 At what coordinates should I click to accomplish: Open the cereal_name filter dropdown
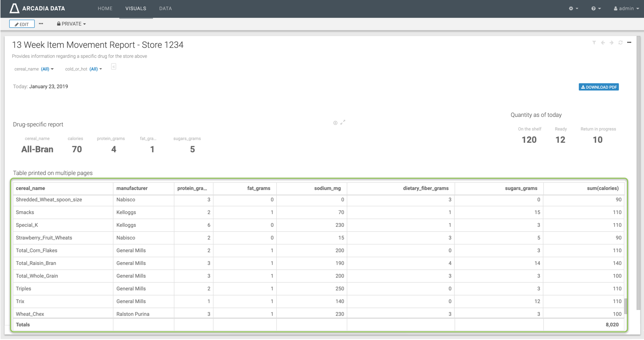47,69
